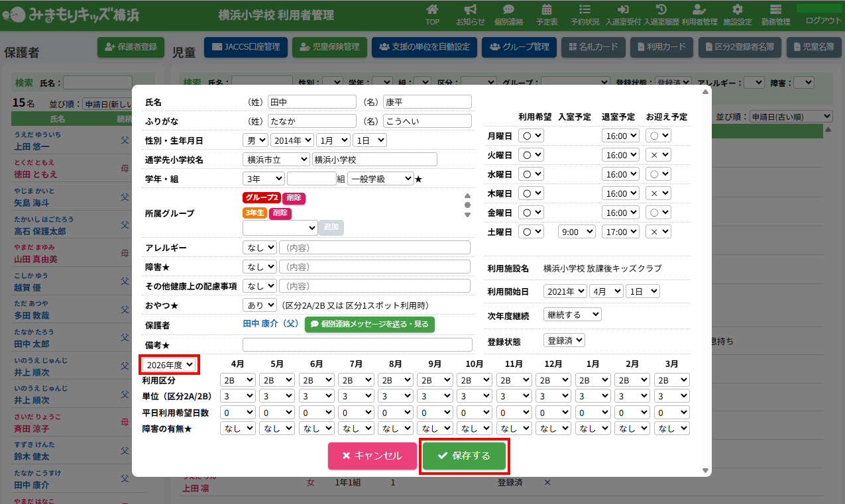845x504 pixels.
Task: Open the 予定表 calendar icon
Action: 547,10
